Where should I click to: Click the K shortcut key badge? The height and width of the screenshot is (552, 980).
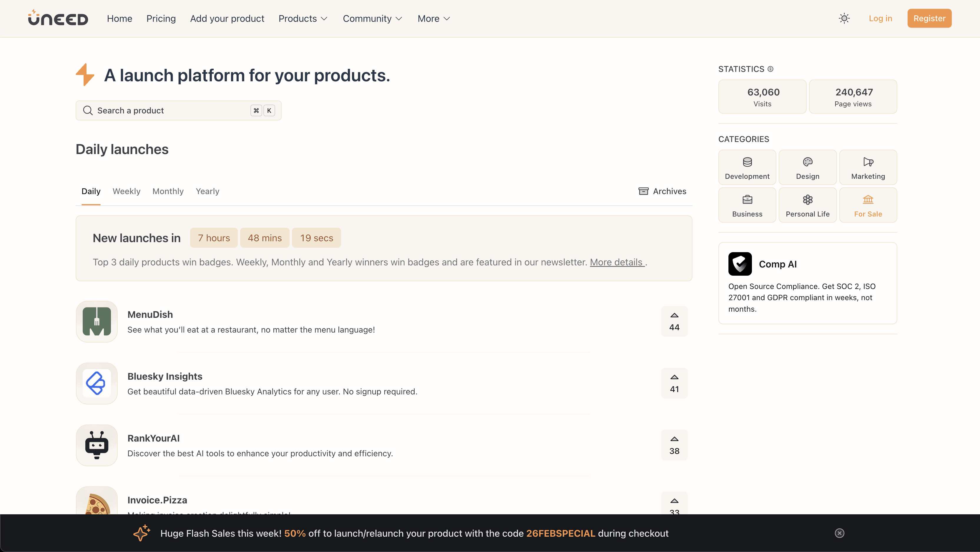[269, 110]
